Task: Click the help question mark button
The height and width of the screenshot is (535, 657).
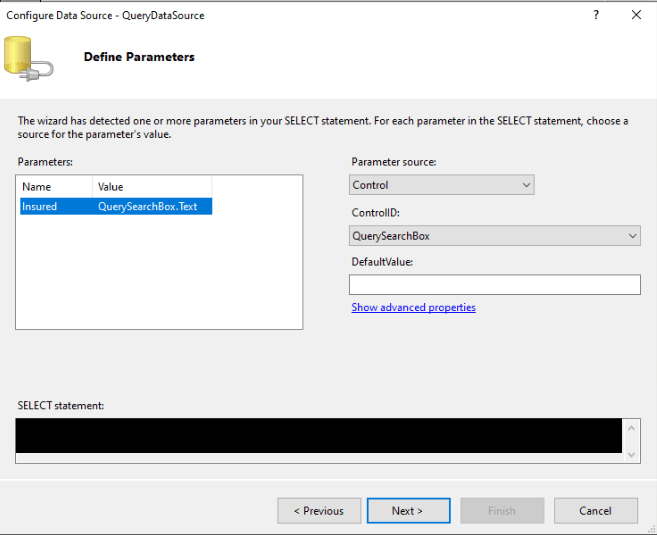Action: [x=596, y=16]
